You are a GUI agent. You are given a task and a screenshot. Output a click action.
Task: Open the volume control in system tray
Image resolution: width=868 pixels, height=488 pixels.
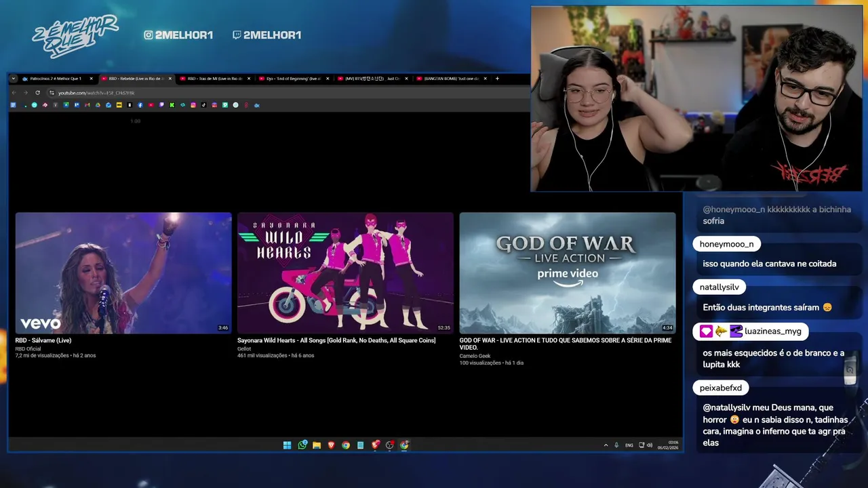click(650, 445)
